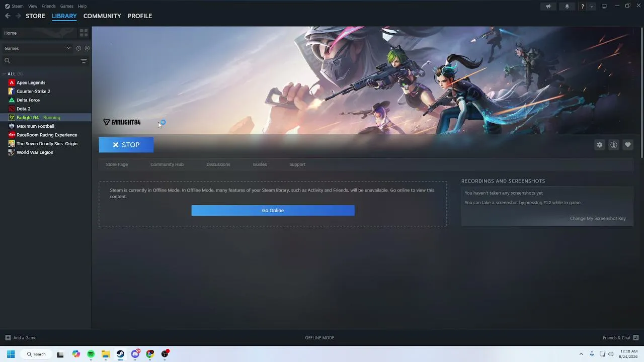Viewport: 644px width, 362px height.
Task: Go to the PROFILE tab
Action: point(140,16)
